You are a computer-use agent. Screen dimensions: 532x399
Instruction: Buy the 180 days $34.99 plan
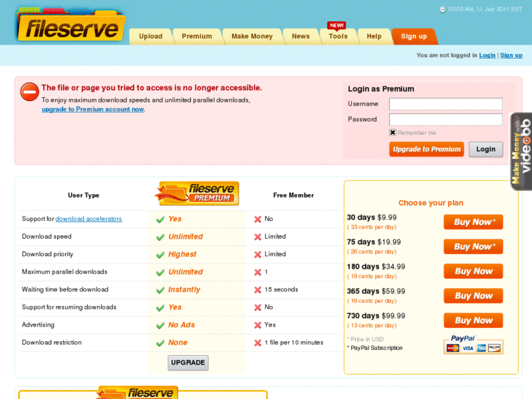[473, 272]
